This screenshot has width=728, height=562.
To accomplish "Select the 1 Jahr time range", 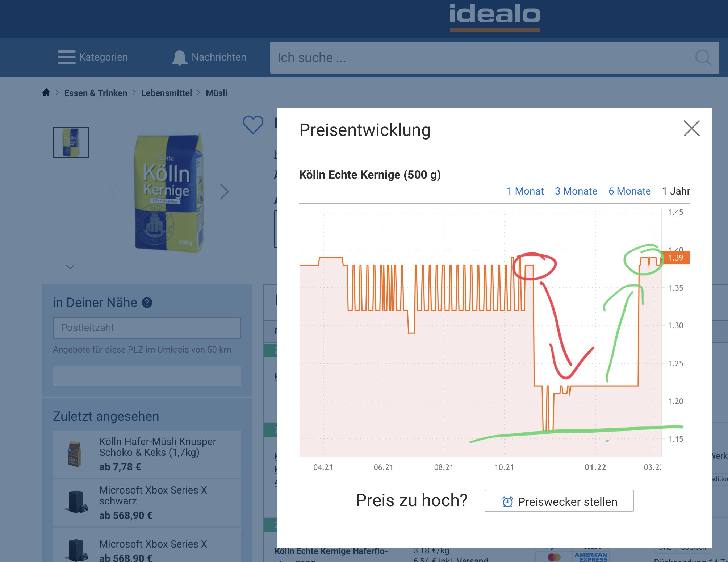I will click(676, 191).
